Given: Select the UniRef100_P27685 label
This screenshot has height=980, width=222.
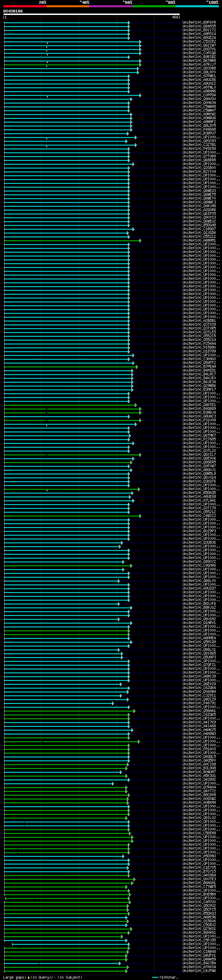Looking at the screenshot, I should coord(199,439).
